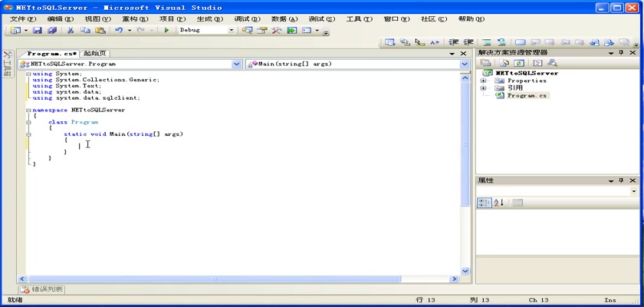The width and height of the screenshot is (644, 307).
Task: Open the Toolbox using the hammer-and-wrench icon
Action: 277,30
